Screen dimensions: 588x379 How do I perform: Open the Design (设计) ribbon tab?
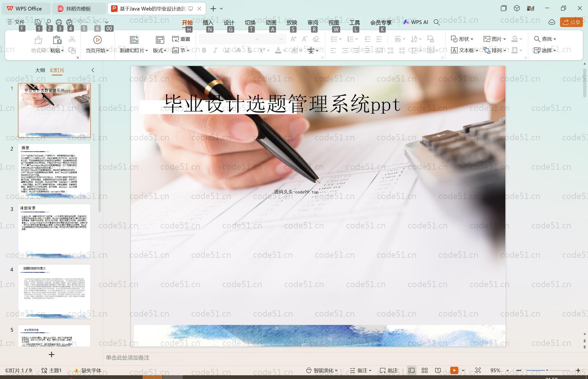click(x=229, y=22)
